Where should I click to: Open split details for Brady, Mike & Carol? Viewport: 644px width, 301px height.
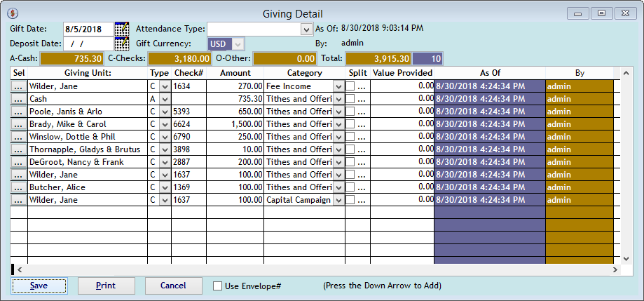click(363, 124)
